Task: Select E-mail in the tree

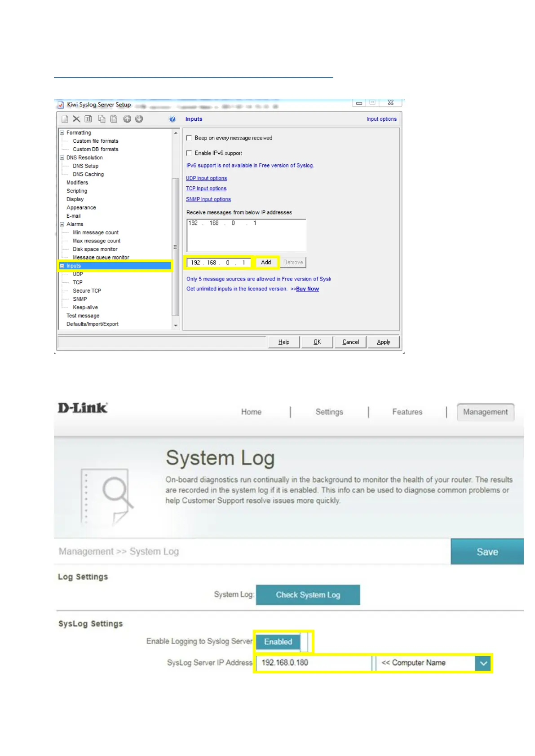Action: [74, 216]
